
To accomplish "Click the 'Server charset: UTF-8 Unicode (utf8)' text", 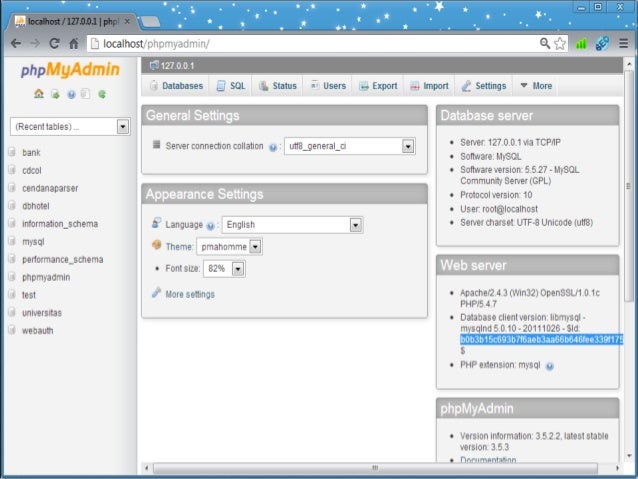I will [527, 223].
